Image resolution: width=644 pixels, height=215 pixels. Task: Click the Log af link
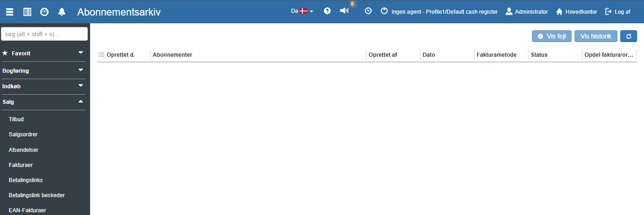[x=623, y=12]
